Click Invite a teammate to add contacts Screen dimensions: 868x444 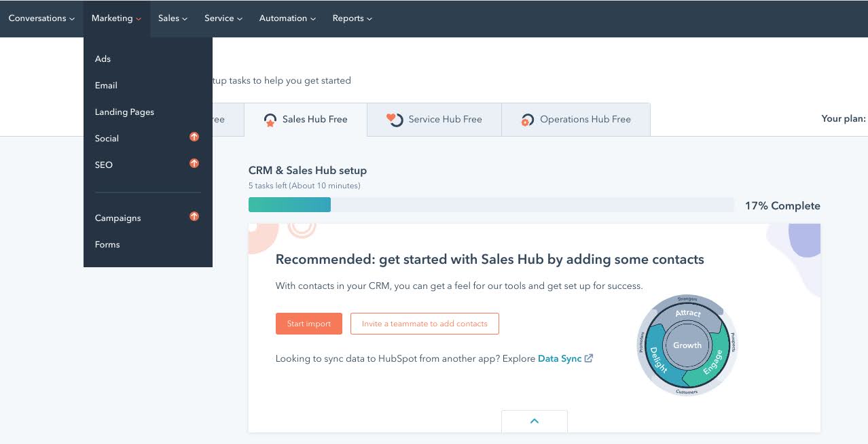tap(424, 324)
